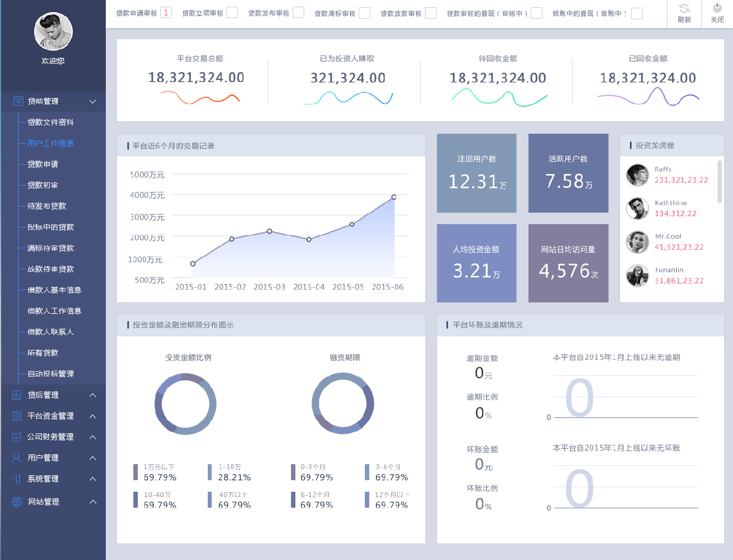733x560 pixels.
Task: Click the 6-12个月 legend color swatch
Action: point(293,499)
